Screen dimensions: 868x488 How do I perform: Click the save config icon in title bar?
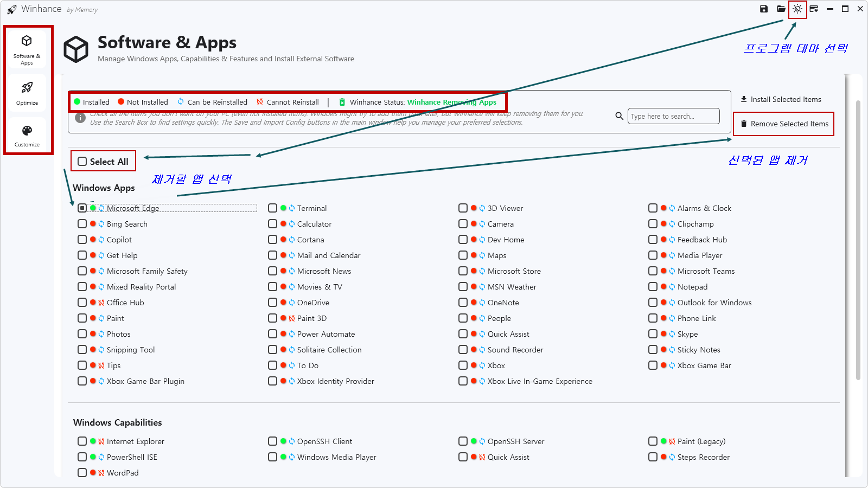pyautogui.click(x=764, y=9)
